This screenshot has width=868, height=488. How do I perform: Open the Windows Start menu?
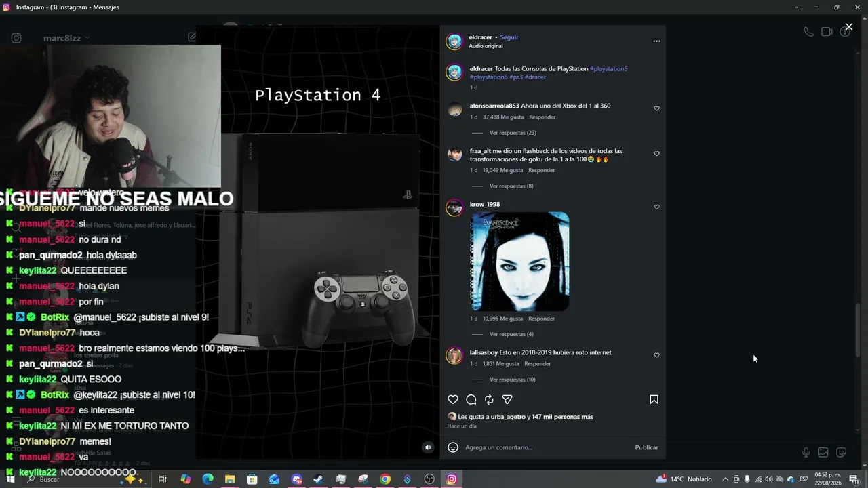[x=10, y=479]
